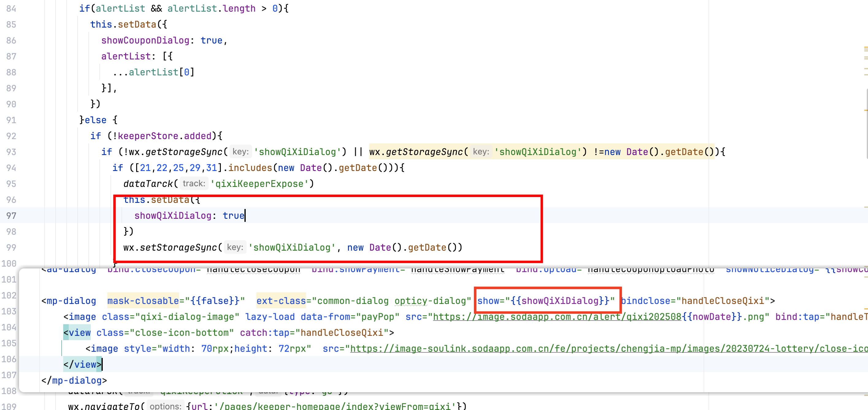Click bindclose handleCloseQixi attribute value
The height and width of the screenshot is (410, 868).
[723, 301]
